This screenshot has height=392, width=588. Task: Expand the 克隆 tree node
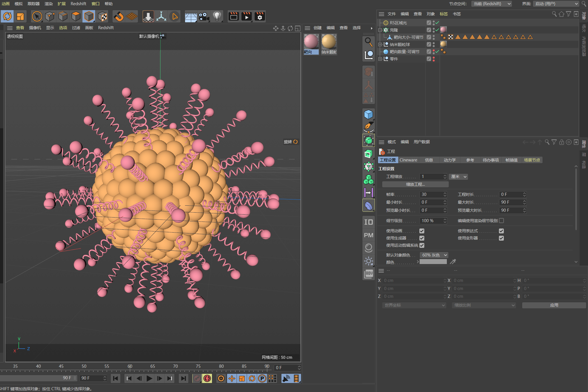coord(380,30)
